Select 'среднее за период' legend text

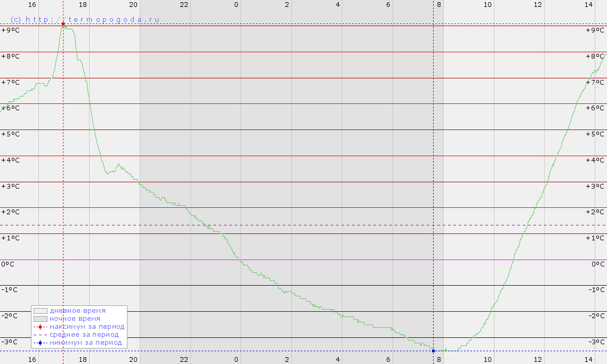pos(84,335)
